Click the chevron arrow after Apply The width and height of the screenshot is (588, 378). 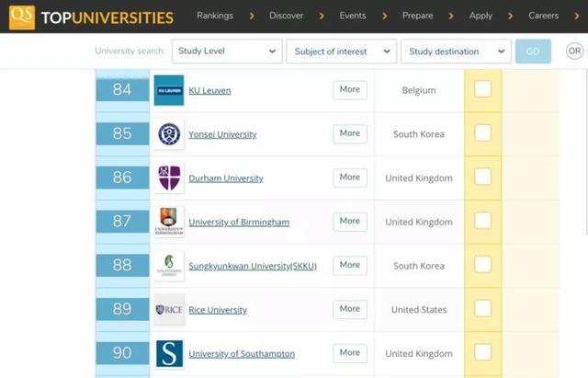tap(511, 16)
